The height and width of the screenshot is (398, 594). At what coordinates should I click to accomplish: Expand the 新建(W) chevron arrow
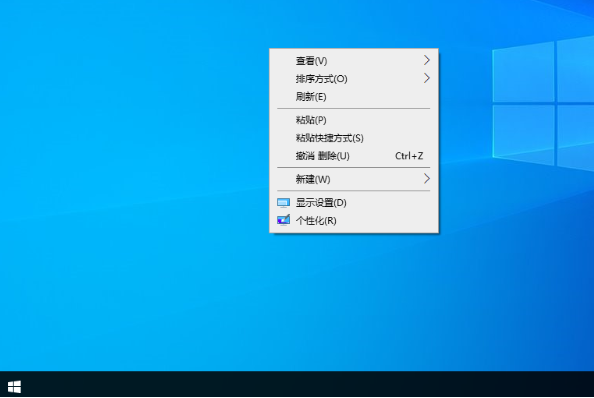[x=427, y=179]
